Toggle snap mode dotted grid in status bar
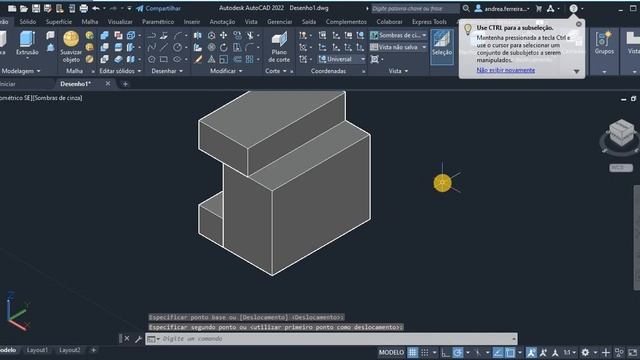640x360 pixels. pos(425,353)
